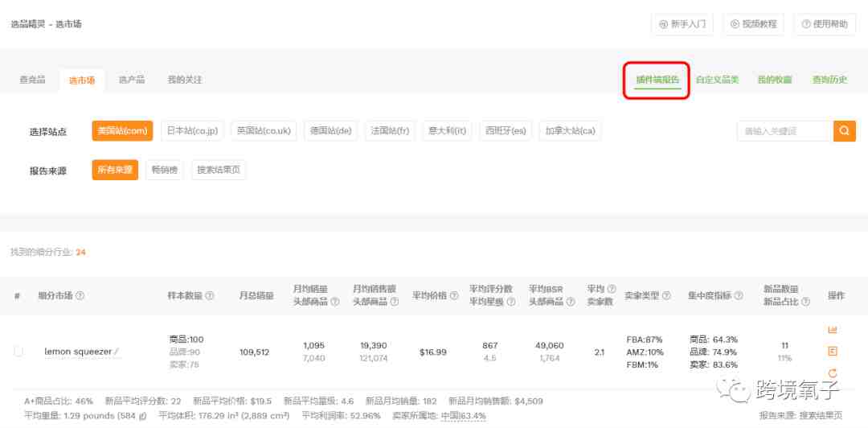This screenshot has height=428, width=868.
Task: Click help icon beside 月均销售额 头部商品 header
Action: 394,302
